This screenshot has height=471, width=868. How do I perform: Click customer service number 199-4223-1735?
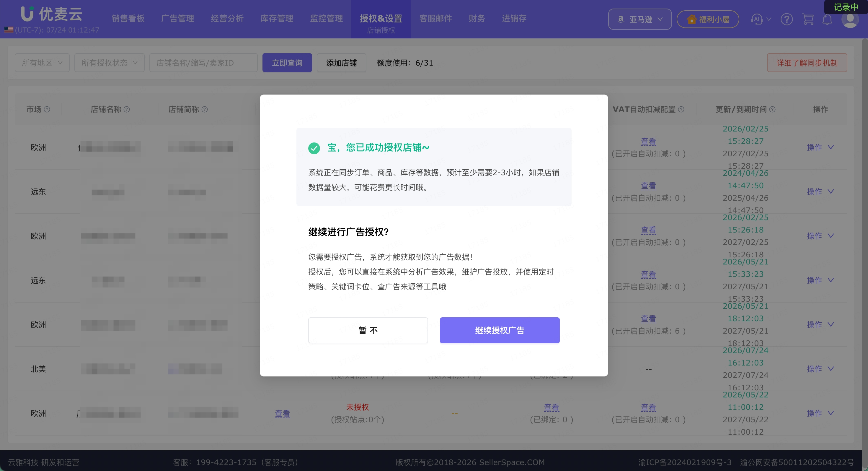(x=226, y=462)
